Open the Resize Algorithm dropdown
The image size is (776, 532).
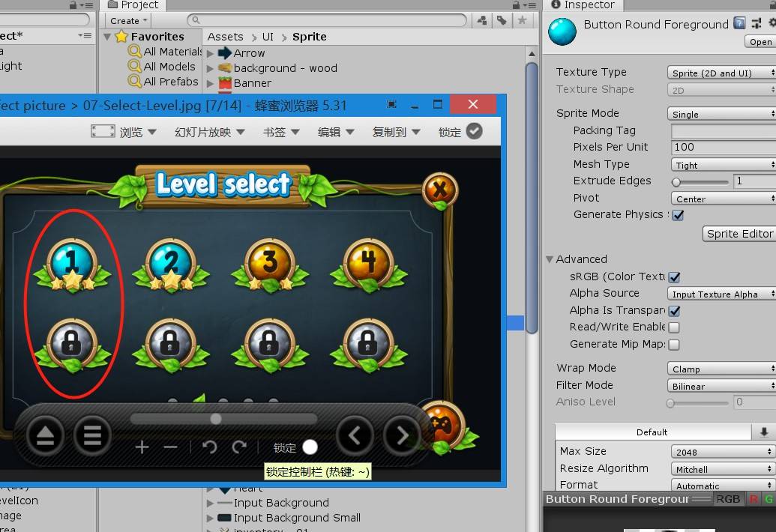(723, 469)
